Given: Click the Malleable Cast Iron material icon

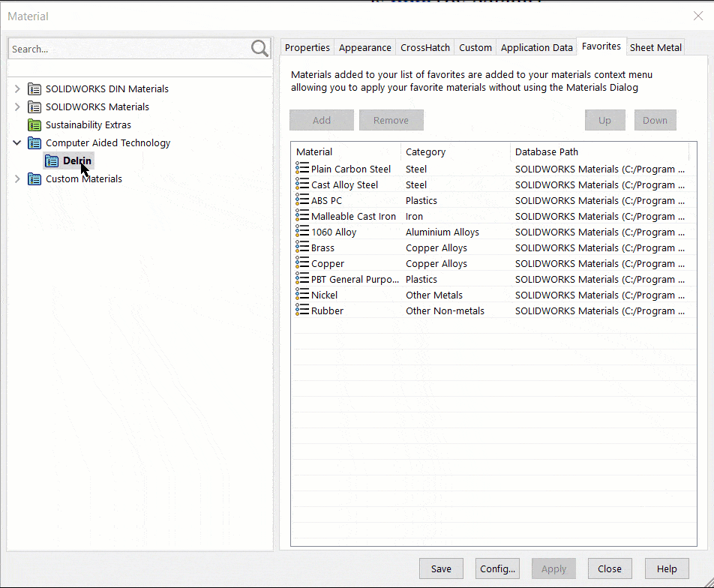Looking at the screenshot, I should (x=302, y=215).
